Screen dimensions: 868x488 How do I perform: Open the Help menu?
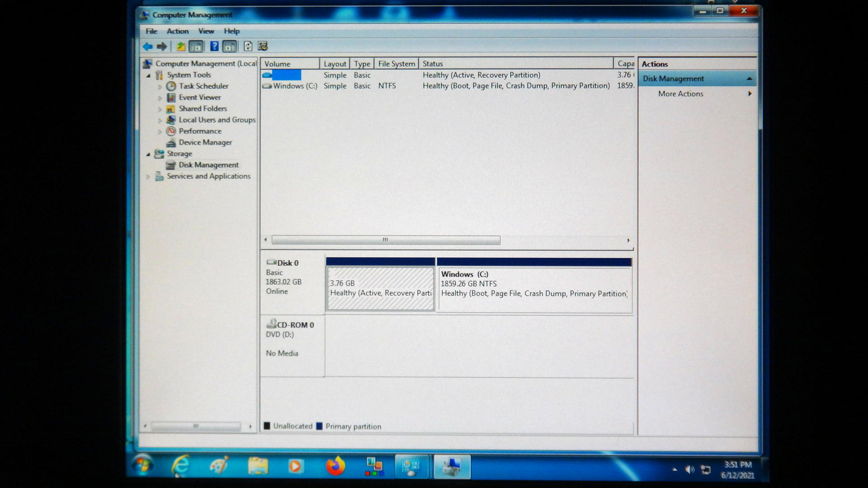(x=231, y=31)
